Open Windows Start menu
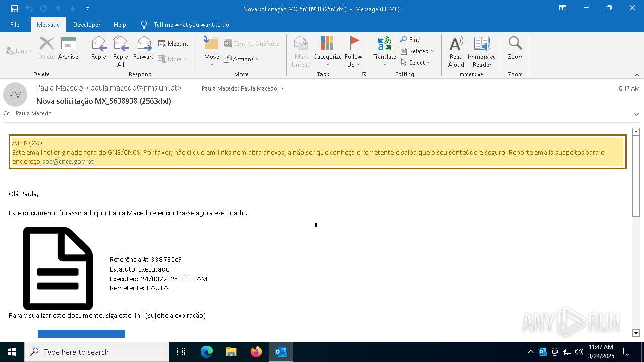Viewport: 644px width, 362px height. tap(12, 352)
